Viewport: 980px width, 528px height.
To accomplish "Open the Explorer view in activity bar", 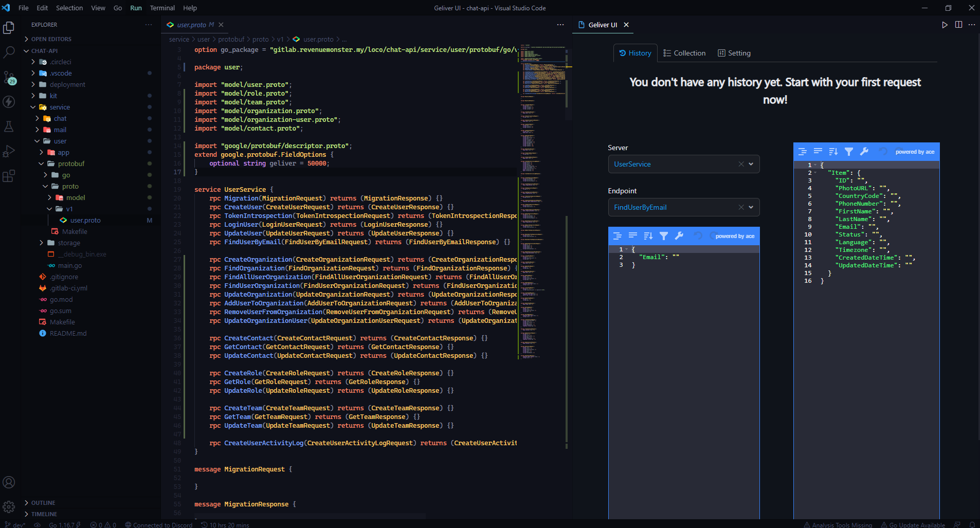I will [9, 28].
